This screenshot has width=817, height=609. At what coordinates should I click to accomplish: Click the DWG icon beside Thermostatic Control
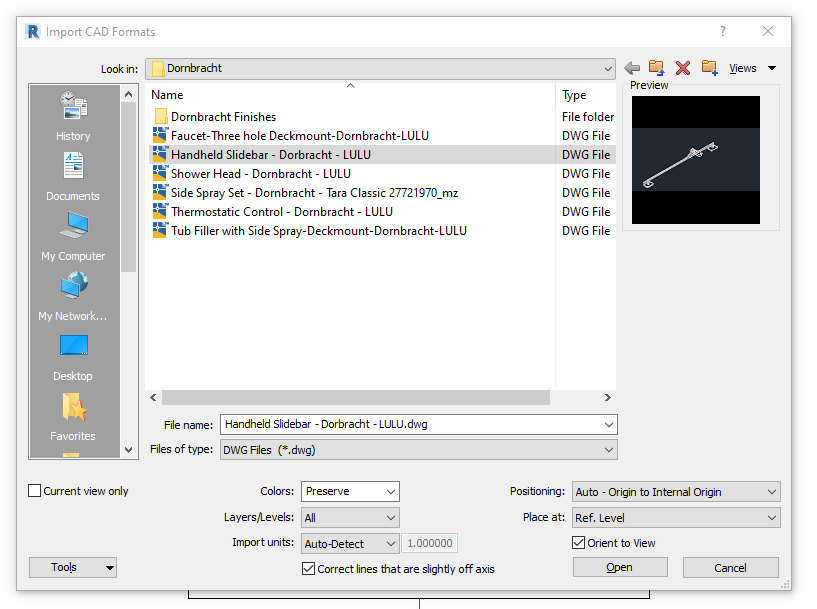(160, 212)
